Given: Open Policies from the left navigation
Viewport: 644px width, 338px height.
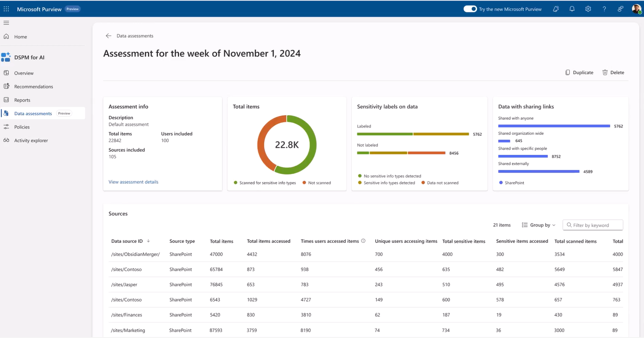Looking at the screenshot, I should (22, 127).
